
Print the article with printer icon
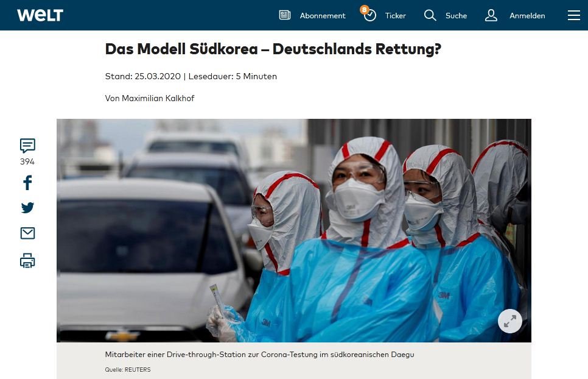coord(27,260)
